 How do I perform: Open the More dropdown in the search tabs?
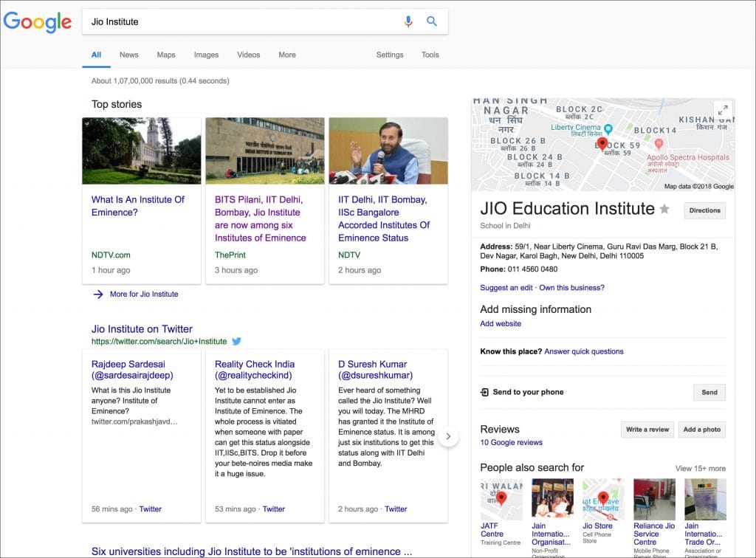(x=286, y=55)
